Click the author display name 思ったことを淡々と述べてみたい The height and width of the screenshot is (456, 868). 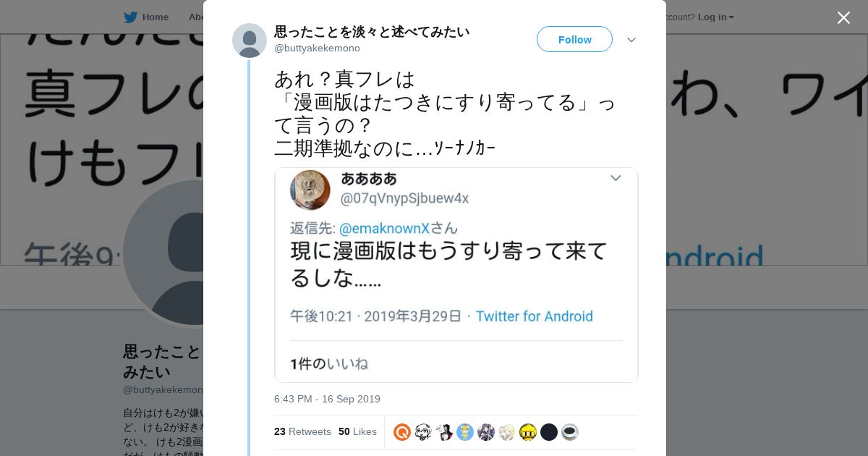pos(372,32)
